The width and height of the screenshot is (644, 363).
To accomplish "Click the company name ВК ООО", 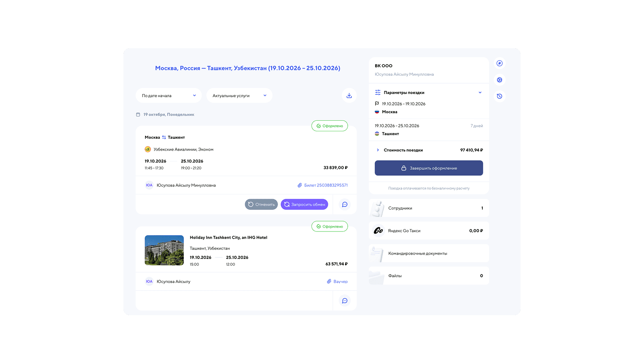I will 384,66.
